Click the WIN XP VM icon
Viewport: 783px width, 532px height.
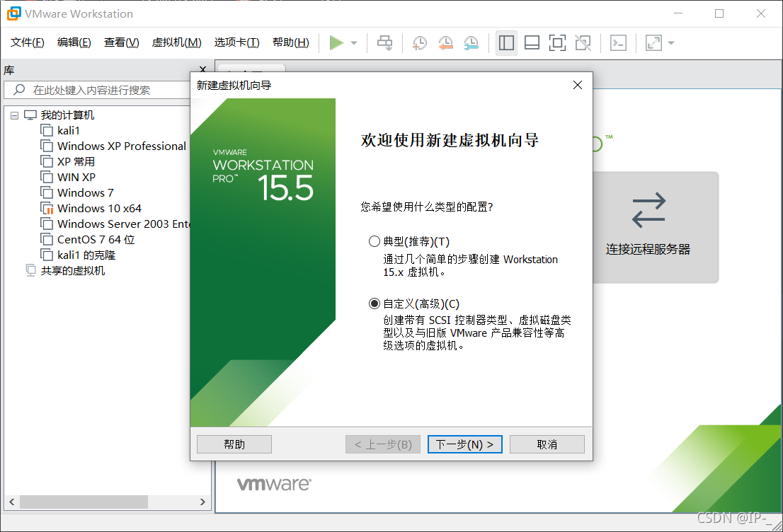(47, 177)
